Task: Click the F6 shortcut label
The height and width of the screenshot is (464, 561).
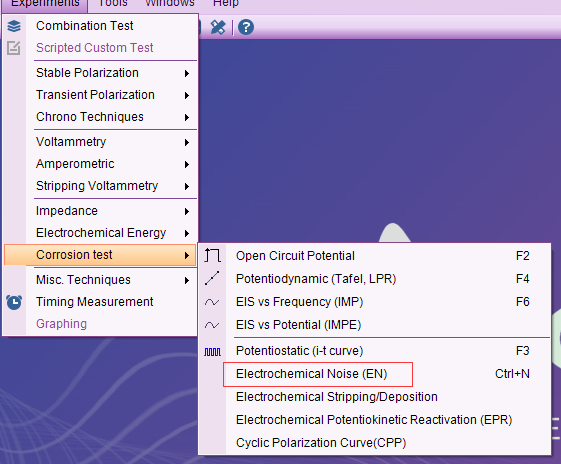Action: pos(522,302)
